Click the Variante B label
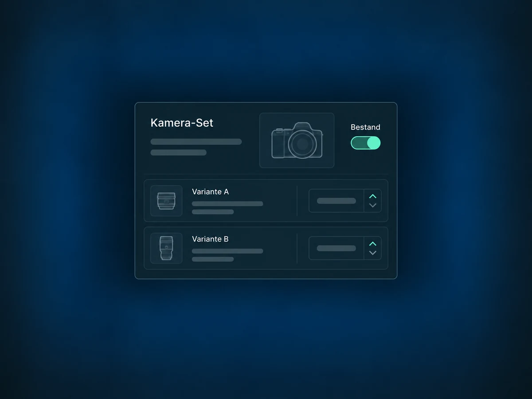The height and width of the screenshot is (399, 532). (210, 239)
